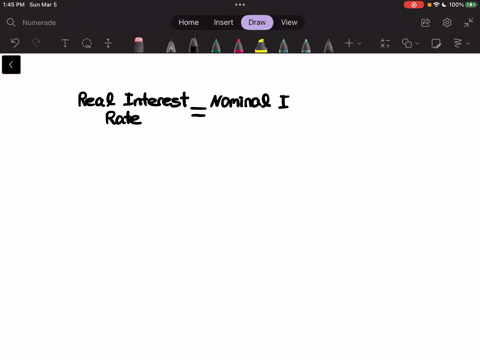This screenshot has width=480, height=360.
Task: Expand the Shapes dropdown arrow
Action: (x=417, y=43)
